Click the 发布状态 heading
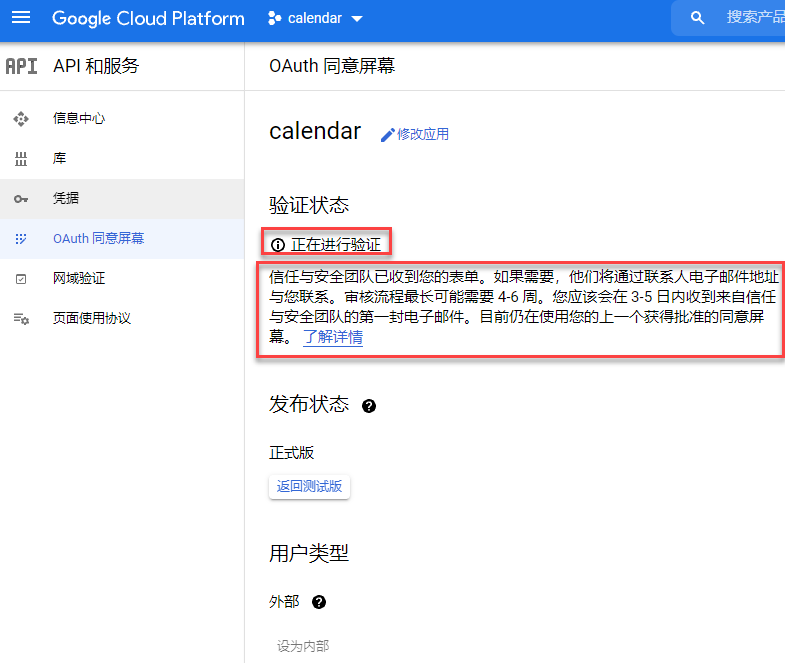Image resolution: width=785 pixels, height=663 pixels. (x=309, y=405)
